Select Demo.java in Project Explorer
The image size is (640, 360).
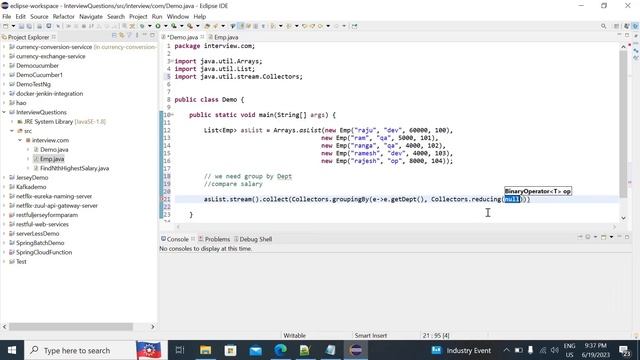[54, 150]
